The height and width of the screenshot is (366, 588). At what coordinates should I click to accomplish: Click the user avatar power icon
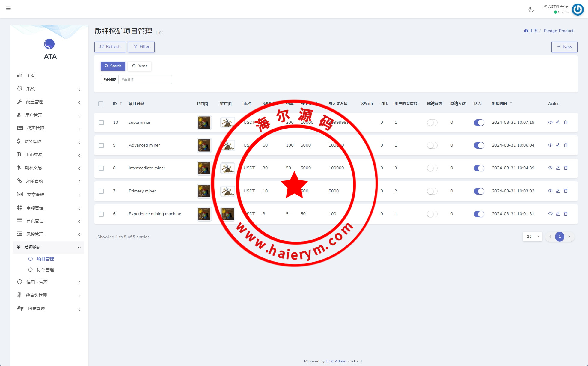click(578, 10)
